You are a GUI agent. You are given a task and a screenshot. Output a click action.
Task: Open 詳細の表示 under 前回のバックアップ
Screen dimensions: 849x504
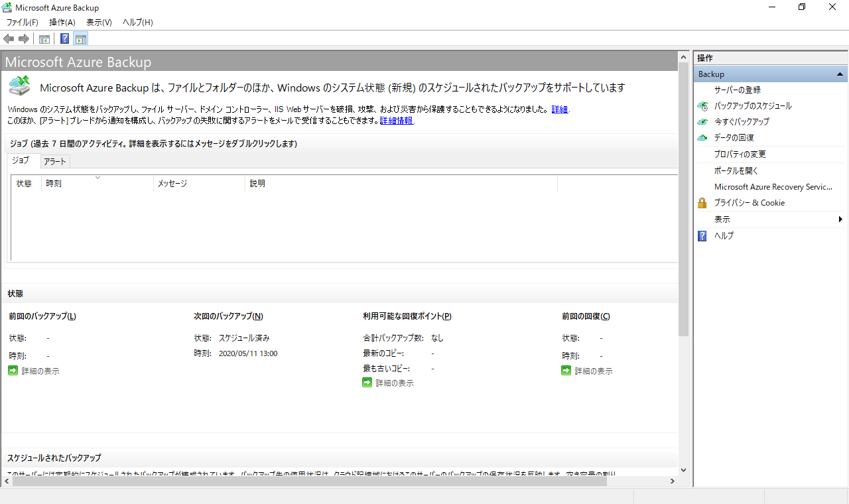(x=40, y=371)
